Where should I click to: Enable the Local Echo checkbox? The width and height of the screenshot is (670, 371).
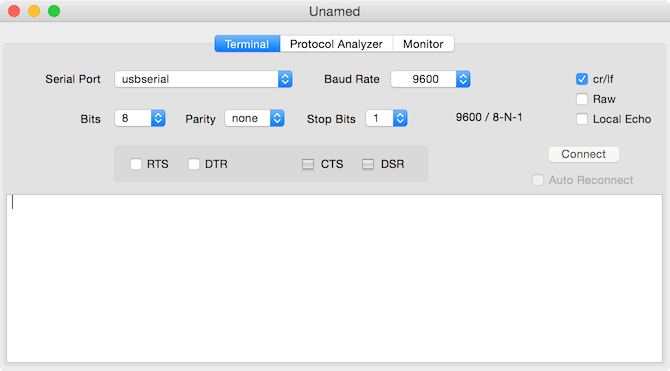coord(582,119)
